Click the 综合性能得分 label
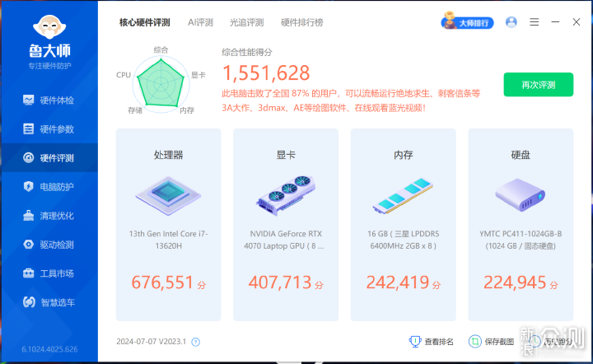The height and width of the screenshot is (364, 593). coord(246,52)
